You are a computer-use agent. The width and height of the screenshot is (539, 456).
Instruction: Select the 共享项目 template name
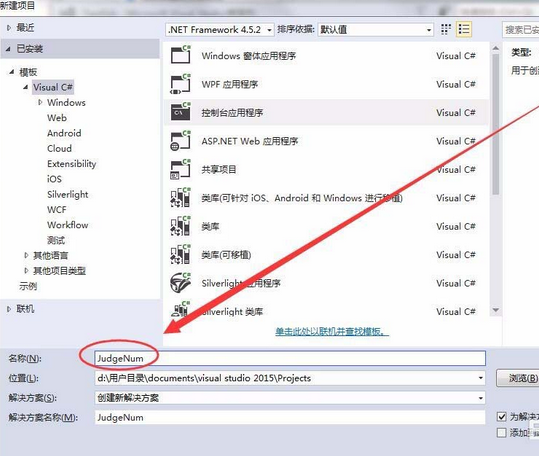219,169
